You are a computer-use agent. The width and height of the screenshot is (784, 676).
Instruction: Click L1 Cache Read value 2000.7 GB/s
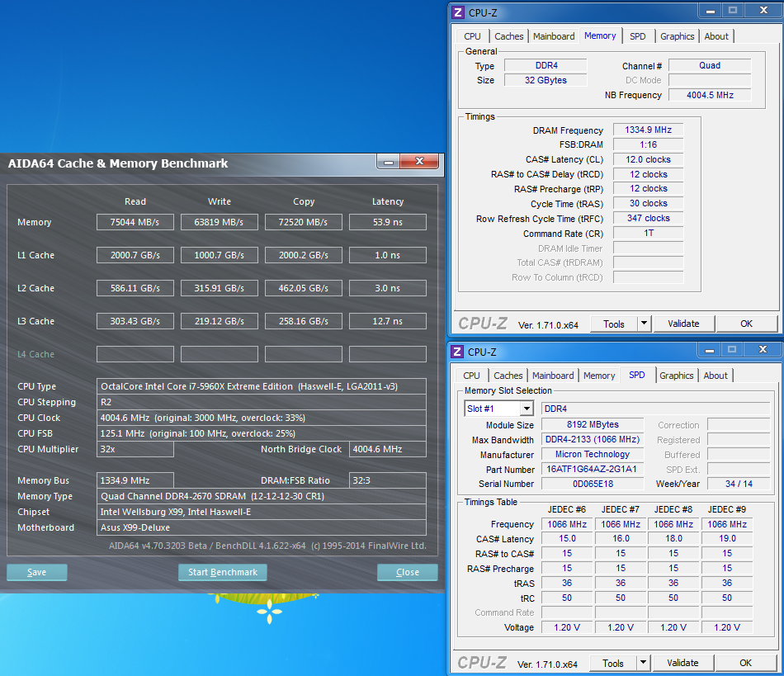click(x=135, y=255)
